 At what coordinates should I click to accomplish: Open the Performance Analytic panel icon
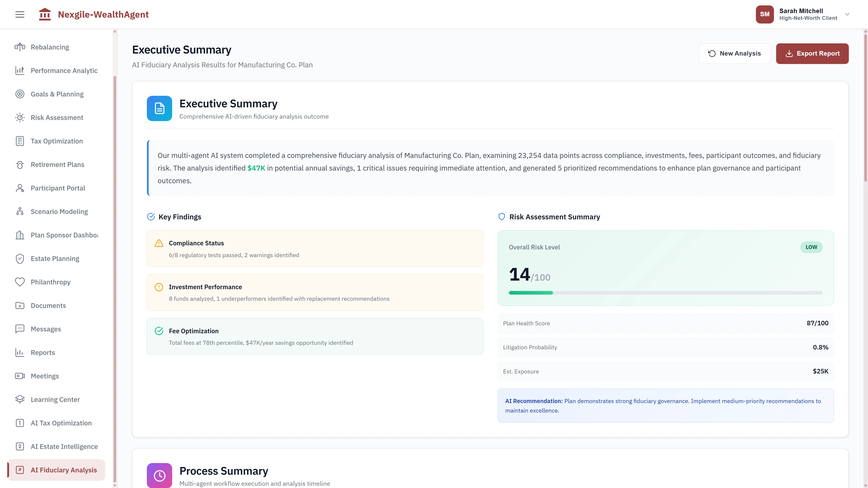pos(20,70)
